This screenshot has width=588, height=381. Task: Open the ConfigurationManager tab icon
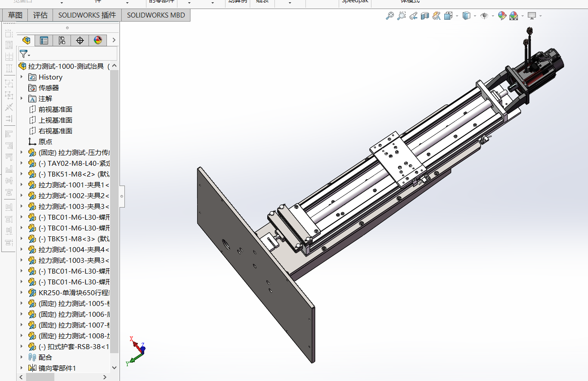pyautogui.click(x=62, y=40)
